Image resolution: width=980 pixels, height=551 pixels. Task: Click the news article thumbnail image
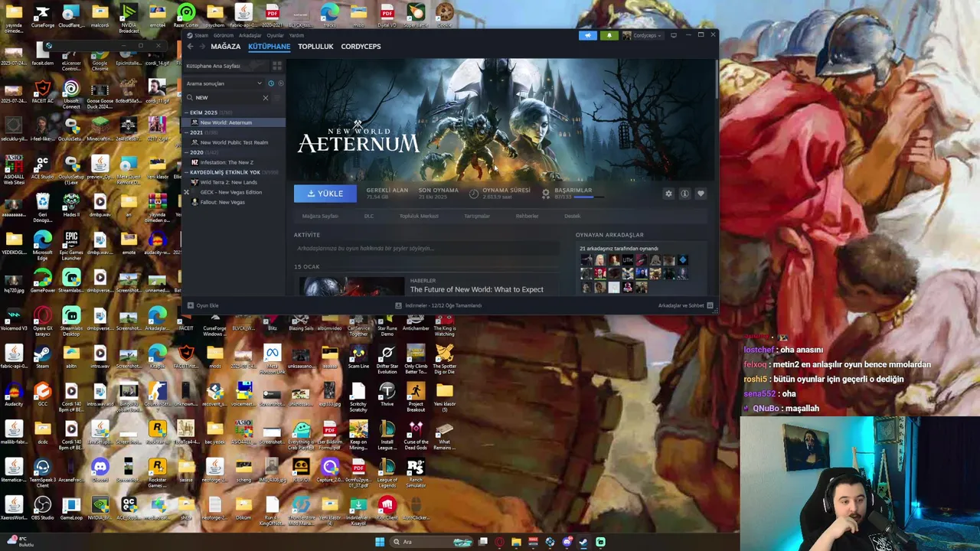tap(351, 285)
